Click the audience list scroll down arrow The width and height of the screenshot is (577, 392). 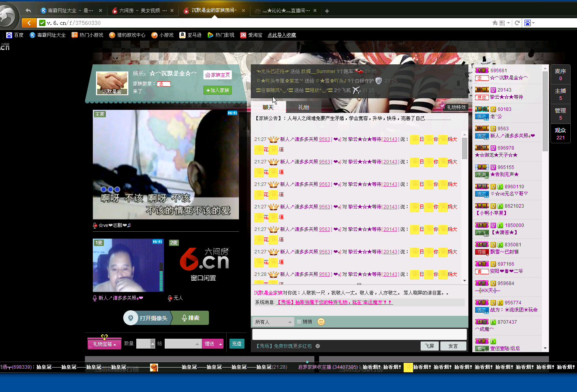tap(545, 348)
